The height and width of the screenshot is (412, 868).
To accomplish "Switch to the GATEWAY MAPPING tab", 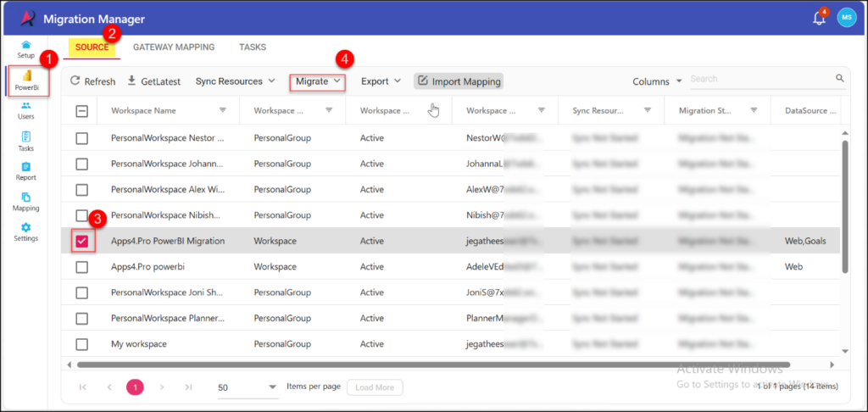I will click(x=174, y=47).
